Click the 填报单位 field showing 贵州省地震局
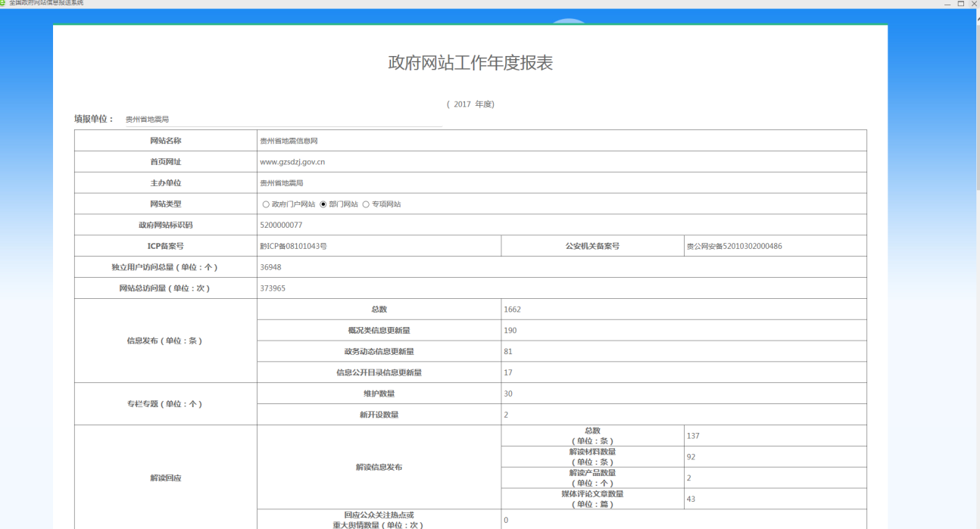The image size is (980, 529). (282, 120)
